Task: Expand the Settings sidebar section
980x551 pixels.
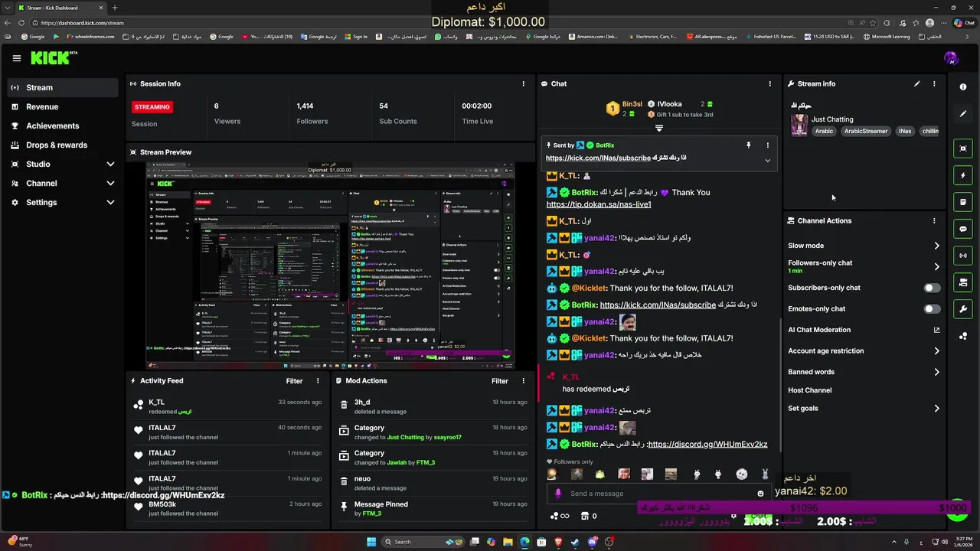Action: point(110,202)
